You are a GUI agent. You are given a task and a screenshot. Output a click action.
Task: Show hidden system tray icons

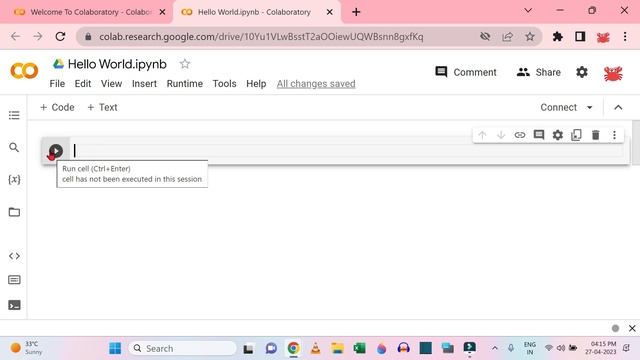pyautogui.click(x=495, y=348)
